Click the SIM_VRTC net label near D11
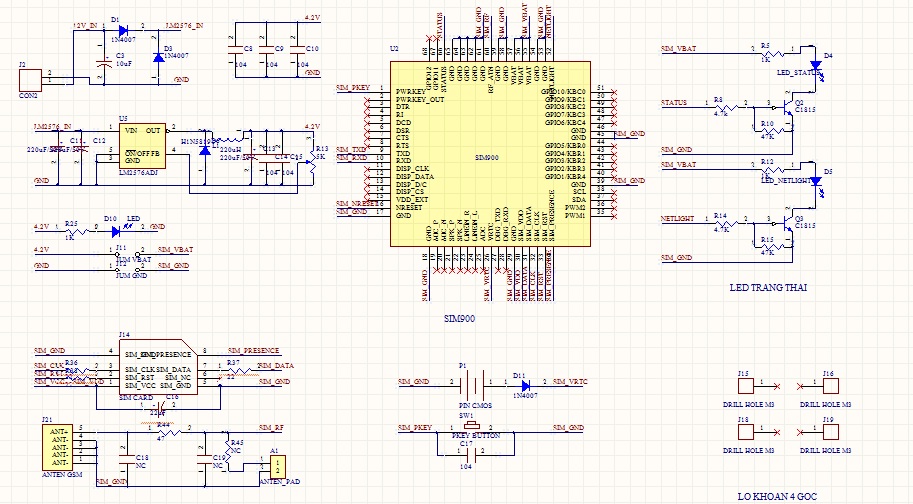 point(570,382)
